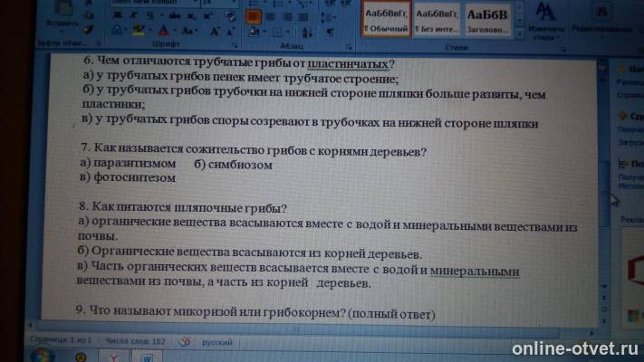The height and width of the screenshot is (362, 644).
Task: Apply underline formatting to the text
Action: 149,15
